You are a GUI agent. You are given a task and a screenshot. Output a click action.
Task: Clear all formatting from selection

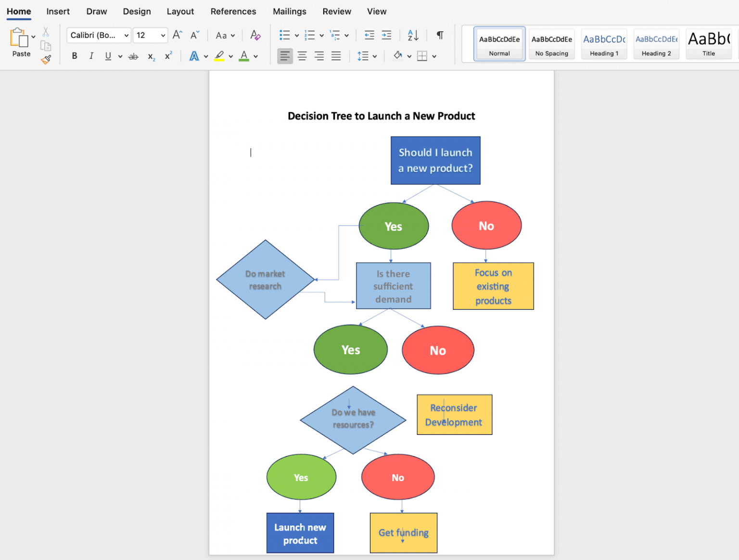(255, 35)
